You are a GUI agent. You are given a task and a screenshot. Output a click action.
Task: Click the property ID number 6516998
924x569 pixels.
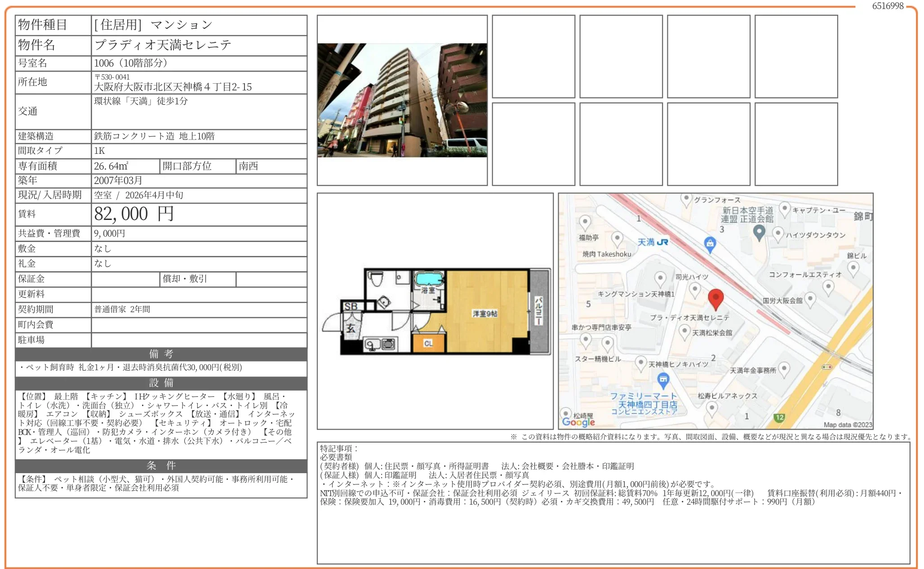887,6
